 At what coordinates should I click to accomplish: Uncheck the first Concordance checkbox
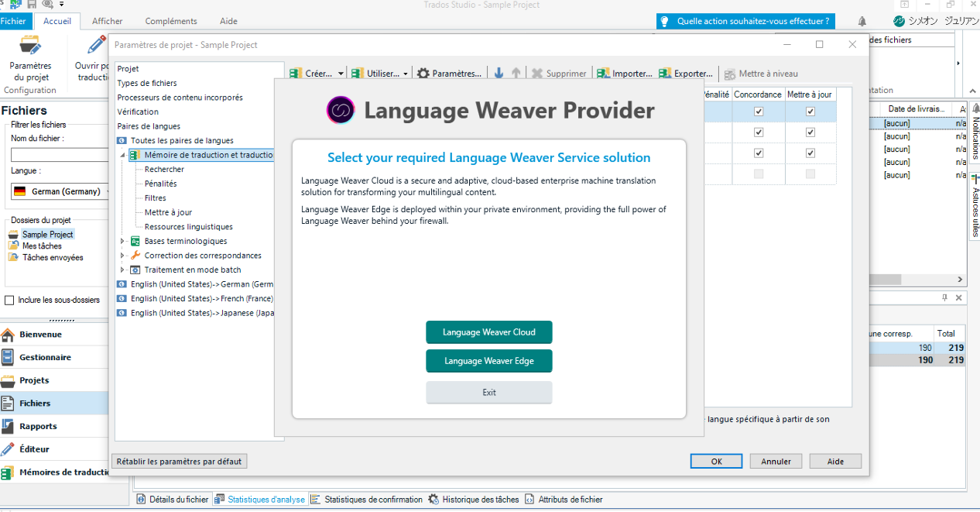[759, 111]
